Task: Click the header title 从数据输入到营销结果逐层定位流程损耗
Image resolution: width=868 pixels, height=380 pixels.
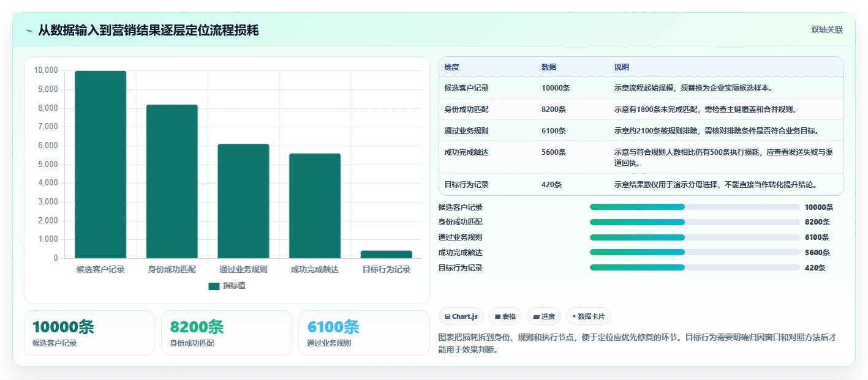Action: [148, 30]
